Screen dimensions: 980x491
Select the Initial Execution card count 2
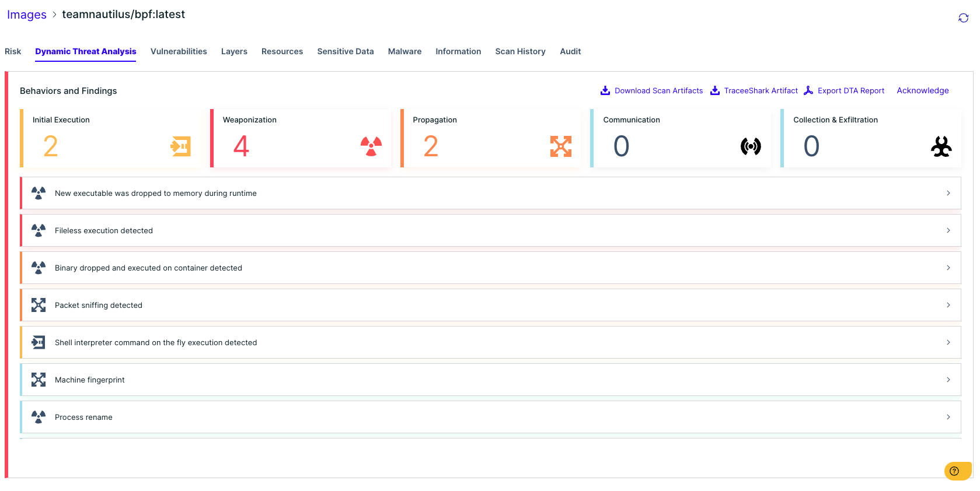pos(51,146)
